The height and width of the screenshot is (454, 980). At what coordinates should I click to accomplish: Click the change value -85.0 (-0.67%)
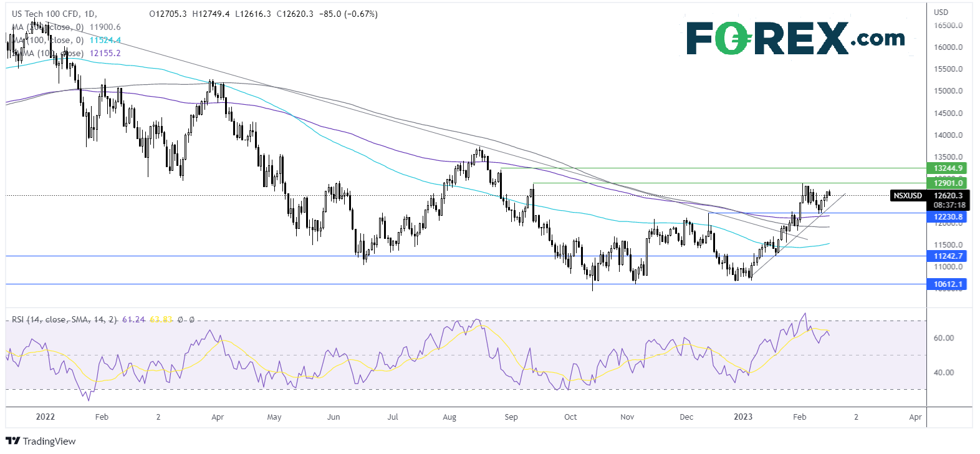click(x=348, y=14)
